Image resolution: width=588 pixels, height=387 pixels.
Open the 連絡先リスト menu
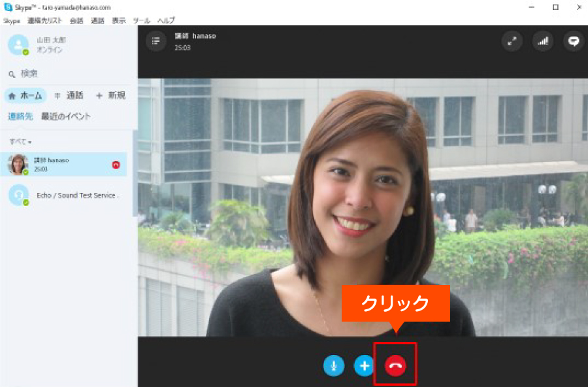pos(44,21)
